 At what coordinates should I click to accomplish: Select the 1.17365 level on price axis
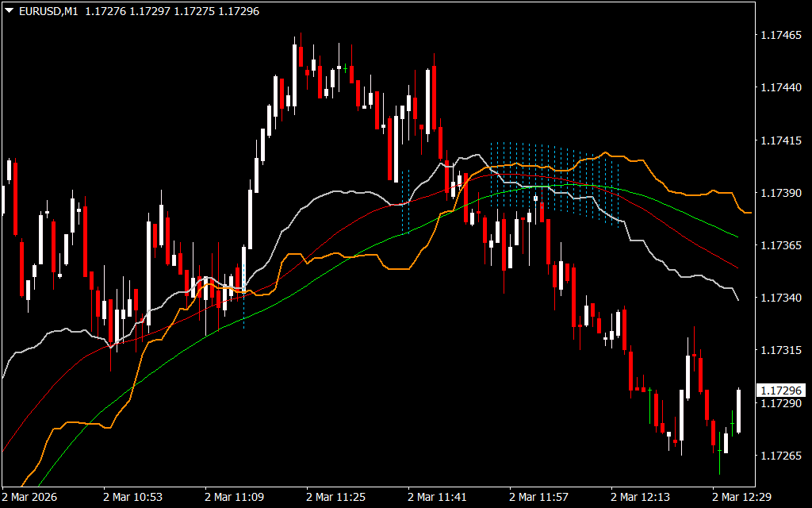(782, 246)
